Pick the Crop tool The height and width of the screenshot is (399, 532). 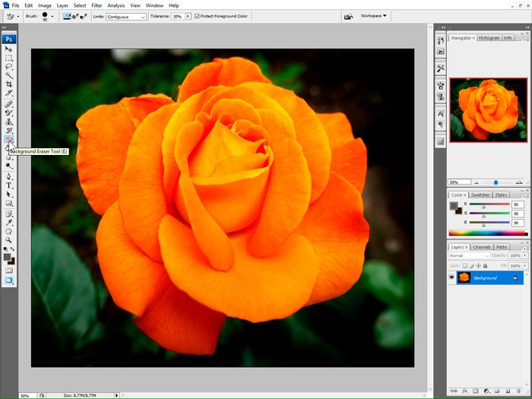9,84
